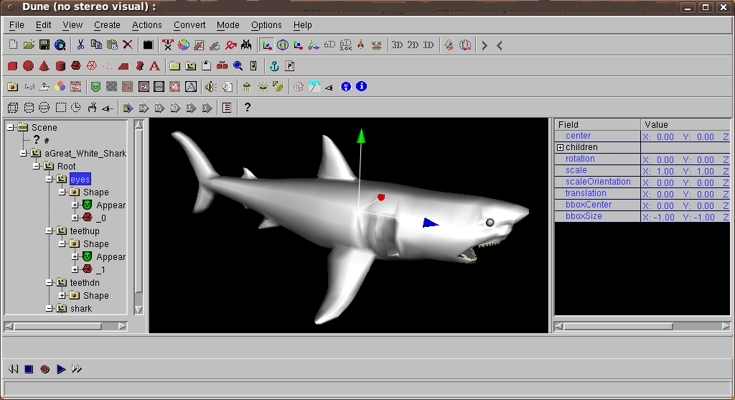Viewport: 735px width, 400px height.
Task: Click the red X delete icon
Action: pyautogui.click(x=127, y=45)
